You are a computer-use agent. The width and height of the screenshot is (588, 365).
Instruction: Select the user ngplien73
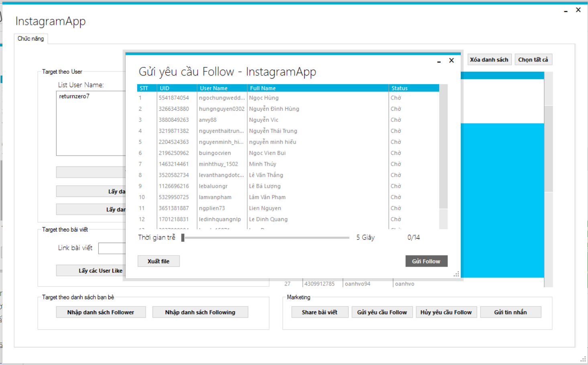[288, 208]
